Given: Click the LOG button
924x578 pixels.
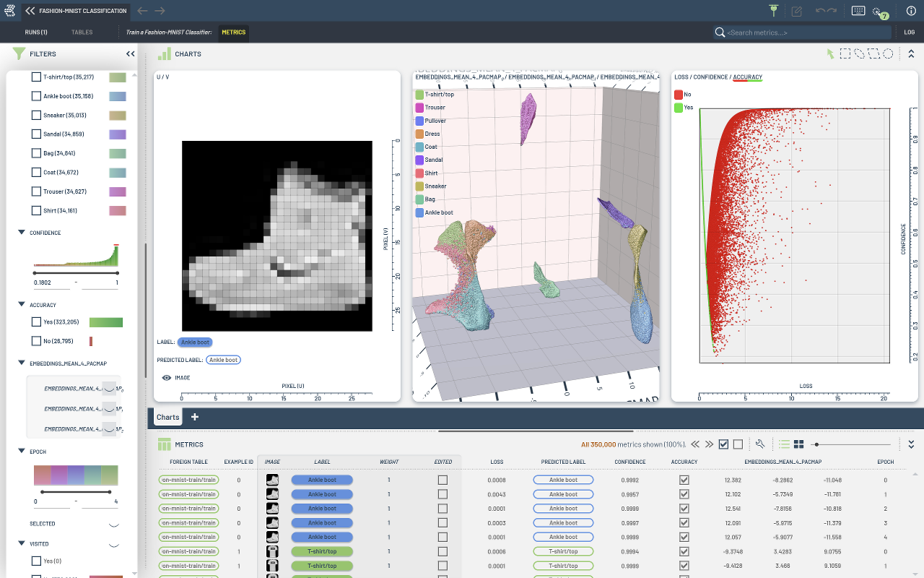Looking at the screenshot, I should 909,33.
